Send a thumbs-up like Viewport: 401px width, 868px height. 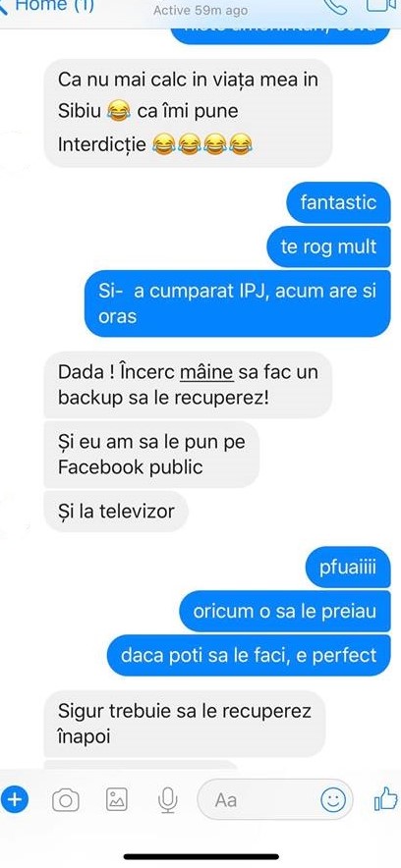point(386,799)
